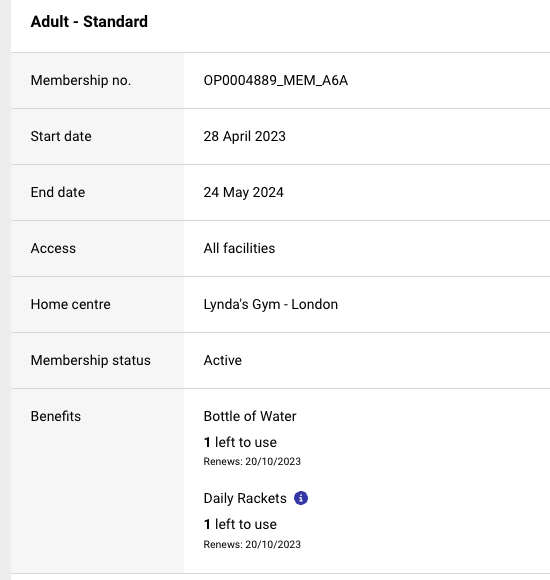Click the Benefits row label

pyautogui.click(x=56, y=417)
